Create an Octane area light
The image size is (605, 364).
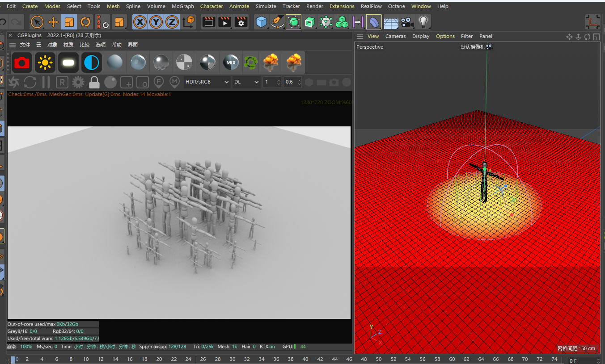[68, 63]
